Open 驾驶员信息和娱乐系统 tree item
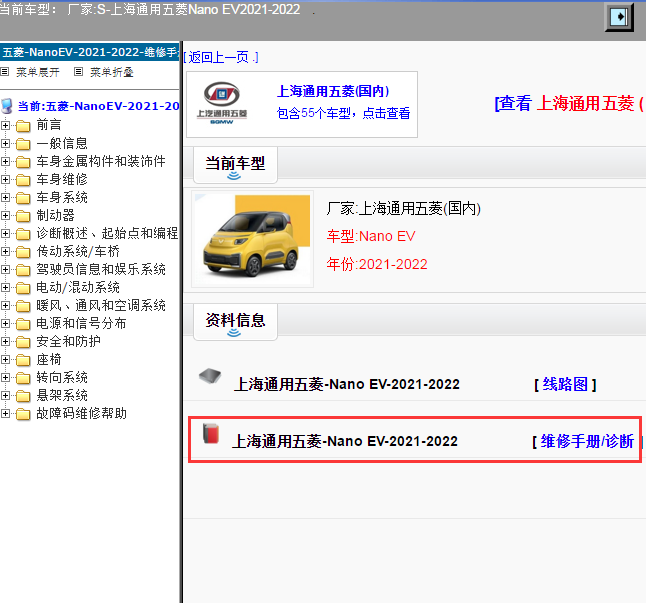This screenshot has height=603, width=646. tap(101, 269)
